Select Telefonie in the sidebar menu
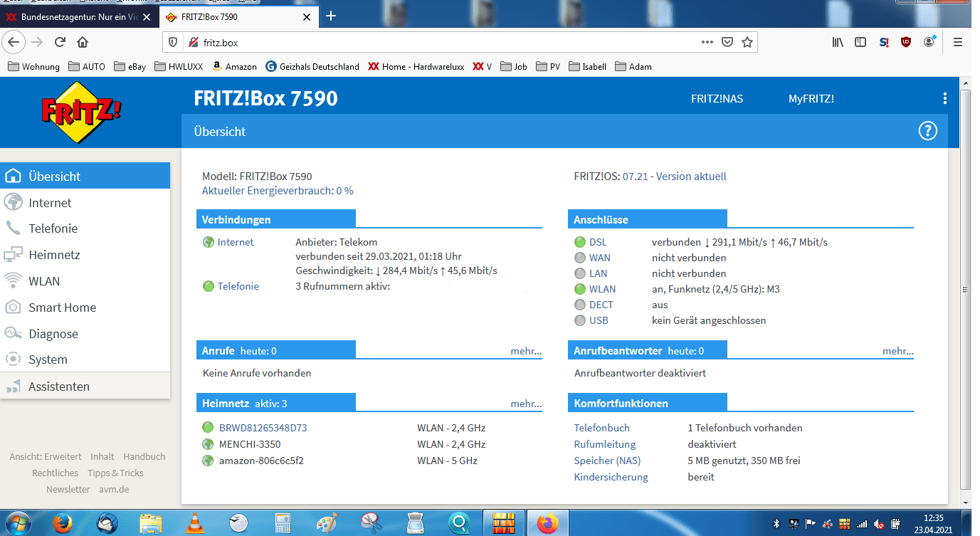 point(53,228)
